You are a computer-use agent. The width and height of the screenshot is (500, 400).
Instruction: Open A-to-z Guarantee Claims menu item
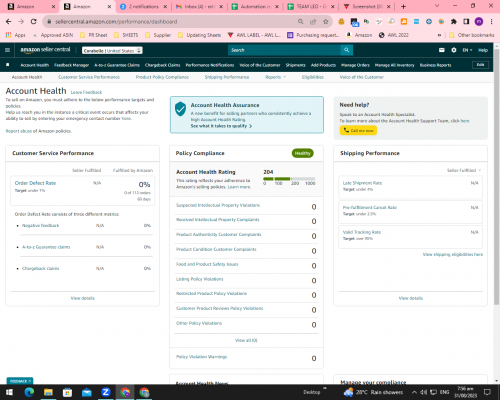click(x=117, y=65)
